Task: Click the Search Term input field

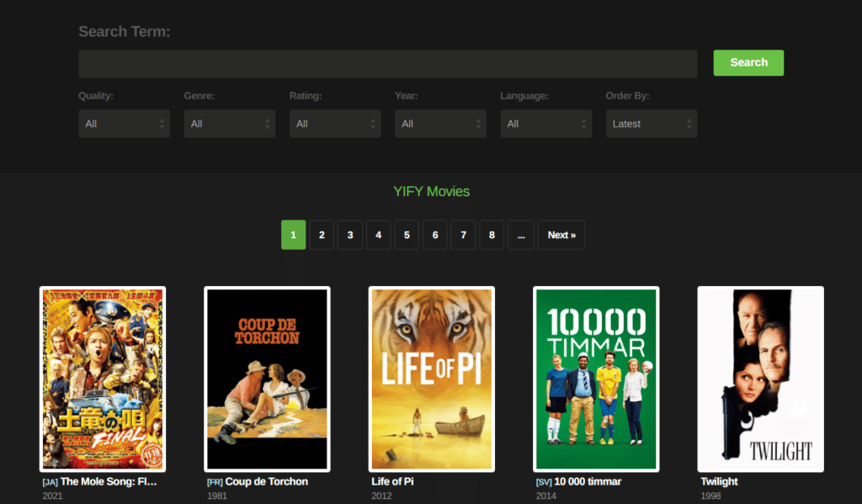Action: pos(387,64)
